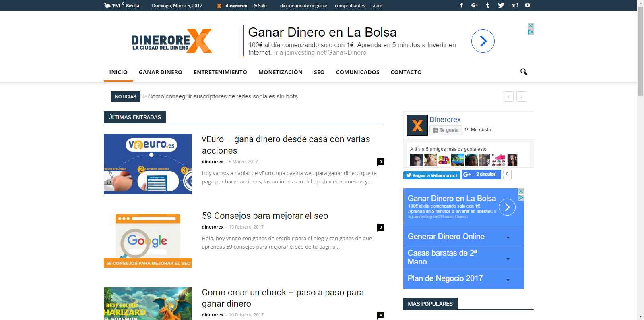Click Seguir a @dinerorex1 Twitter button
The height and width of the screenshot is (320, 644).
pyautogui.click(x=432, y=175)
